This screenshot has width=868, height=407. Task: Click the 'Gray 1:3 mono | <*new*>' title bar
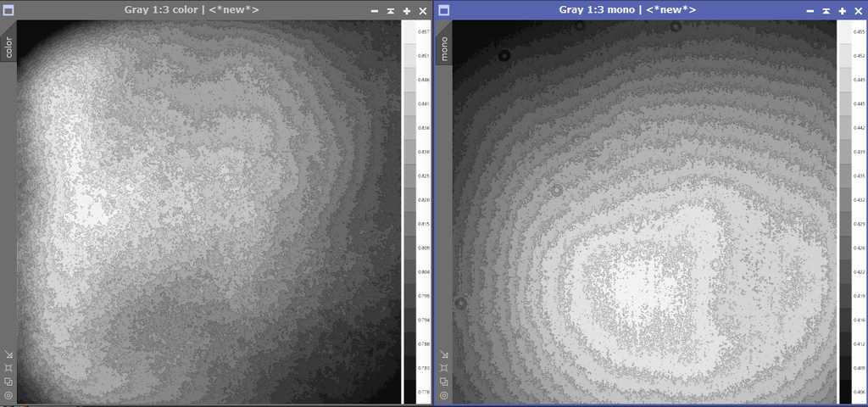tap(627, 10)
